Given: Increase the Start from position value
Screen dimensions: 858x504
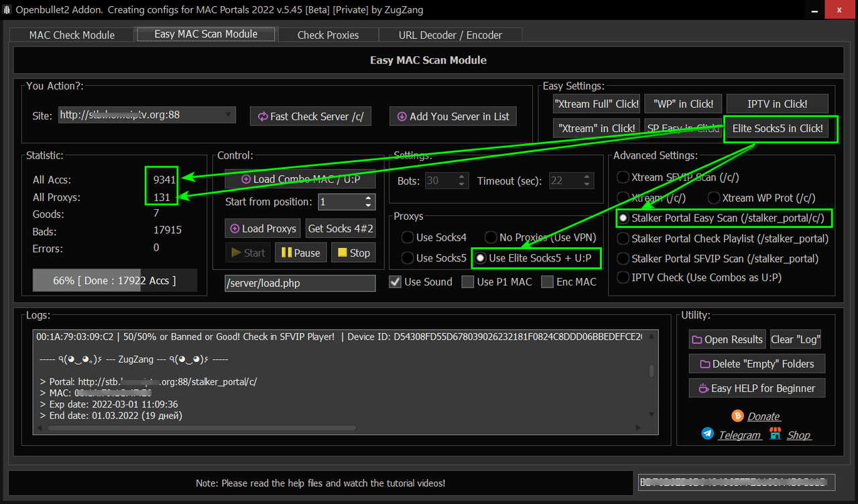Looking at the screenshot, I should click(x=369, y=198).
